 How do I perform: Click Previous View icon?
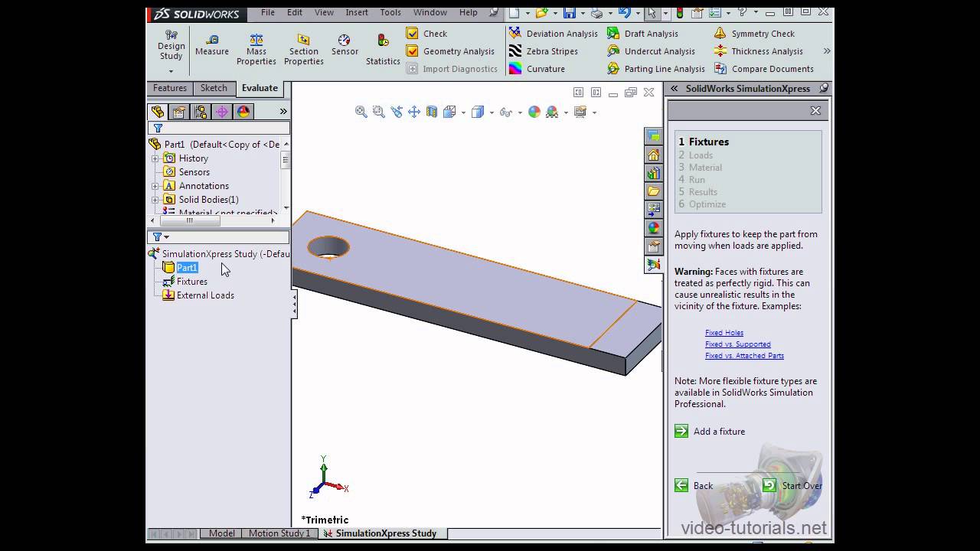point(396,112)
